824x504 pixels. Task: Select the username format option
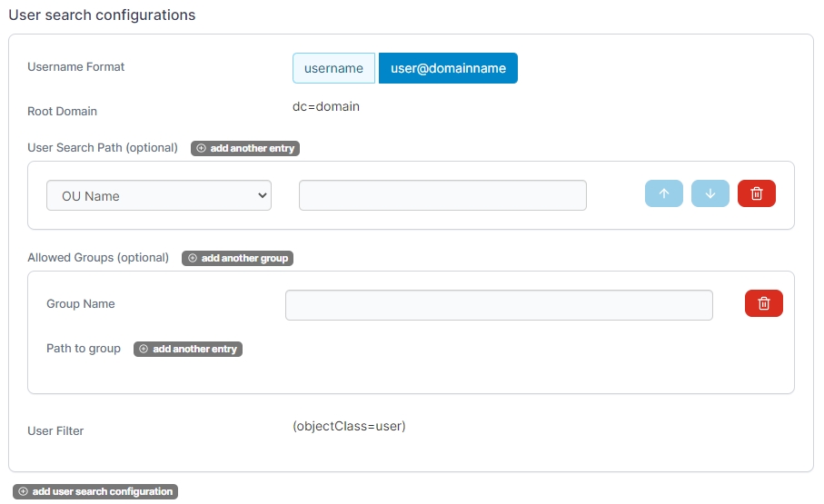point(333,68)
